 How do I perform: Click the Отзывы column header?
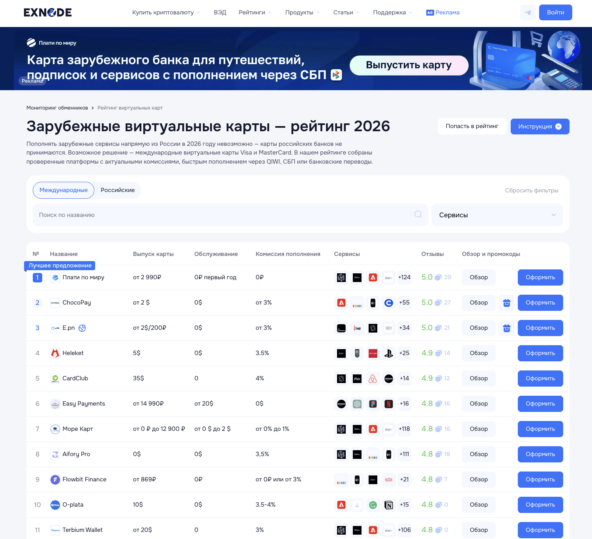(x=433, y=254)
